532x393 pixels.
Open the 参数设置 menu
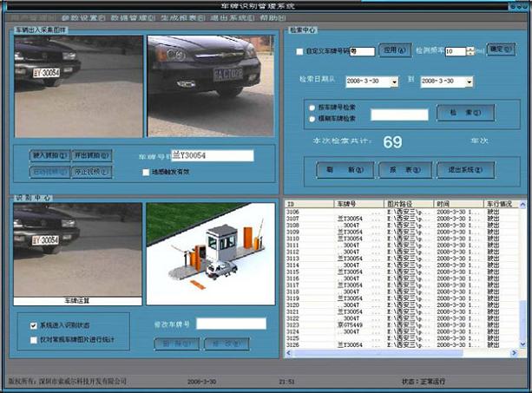[83, 17]
